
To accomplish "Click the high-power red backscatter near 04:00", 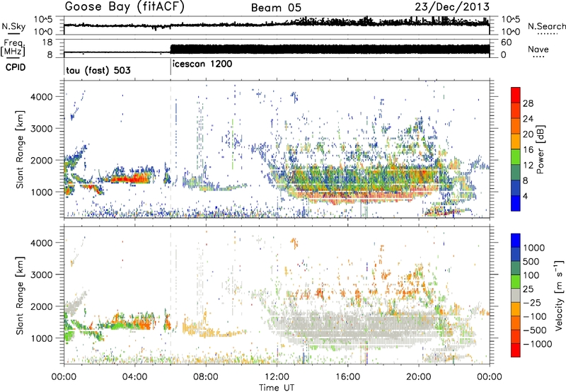I will coord(132,178).
